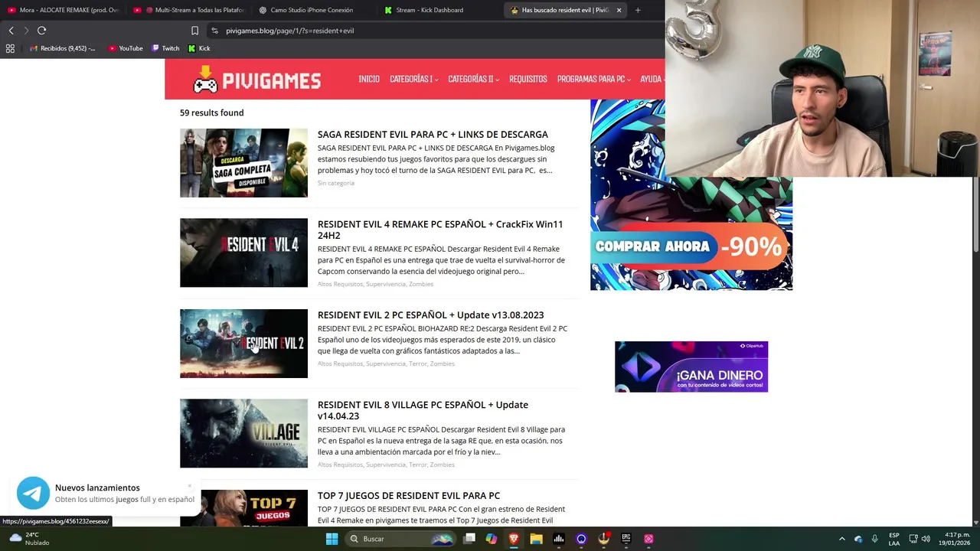Open the Epic Games launcher in taskbar
Viewport: 980px width, 551px height.
(626, 539)
